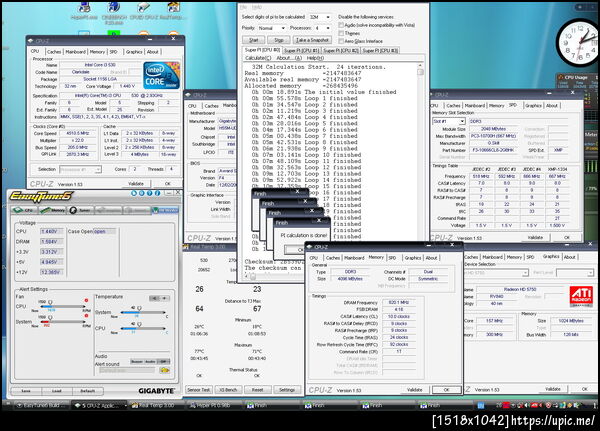Open the Memory tab icon in EasyTune6
The image size is (600, 431).
53,210
